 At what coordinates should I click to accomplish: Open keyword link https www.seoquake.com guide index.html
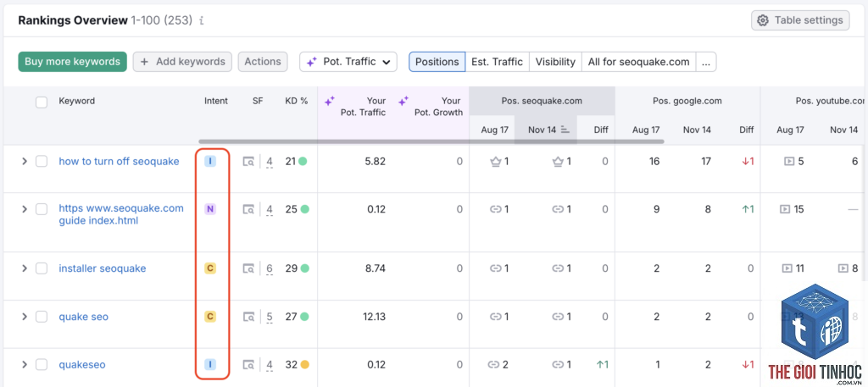click(121, 214)
